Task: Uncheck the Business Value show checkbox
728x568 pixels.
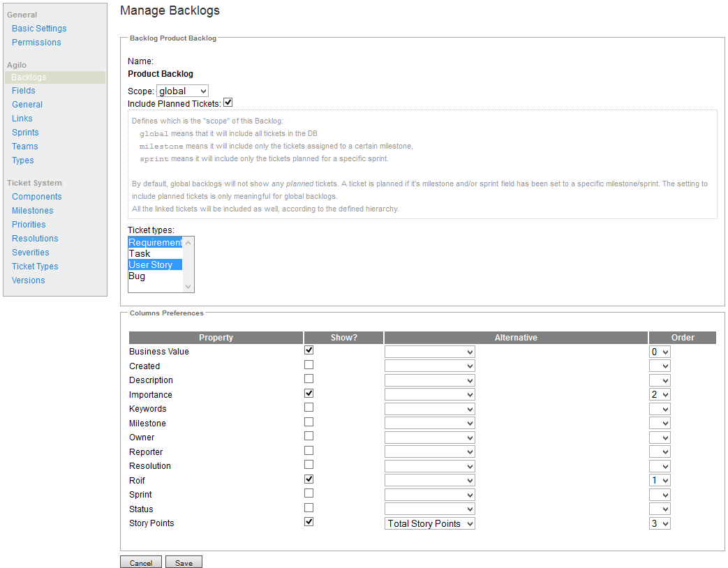Action: point(309,350)
